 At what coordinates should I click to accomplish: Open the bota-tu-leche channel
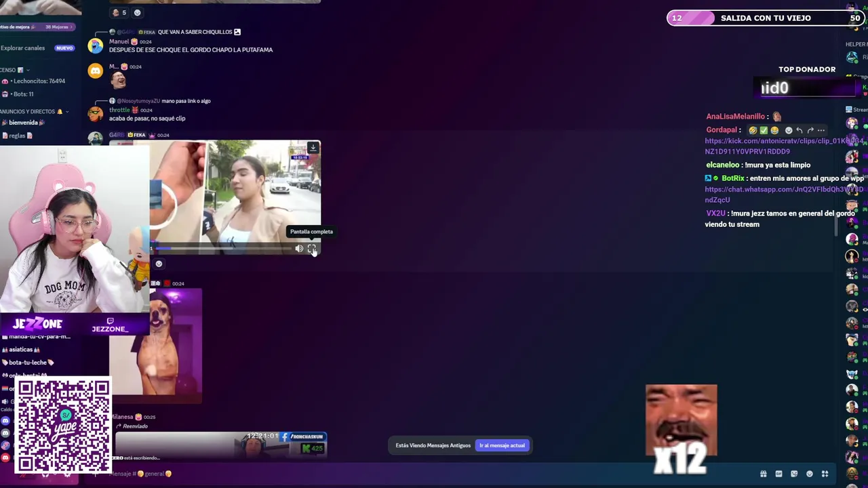click(28, 363)
